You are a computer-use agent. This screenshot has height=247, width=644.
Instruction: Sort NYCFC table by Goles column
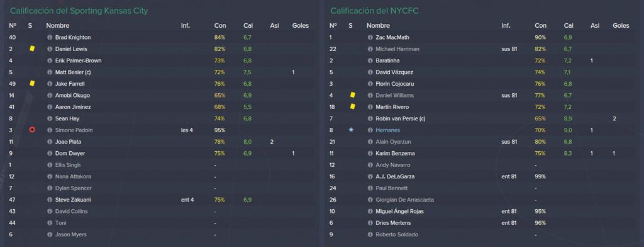[621, 26]
